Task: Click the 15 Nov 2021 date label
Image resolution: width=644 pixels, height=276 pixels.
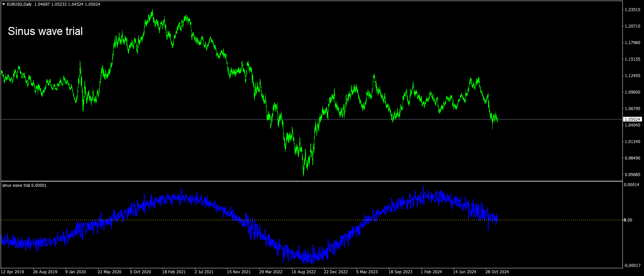Action: [x=239, y=272]
